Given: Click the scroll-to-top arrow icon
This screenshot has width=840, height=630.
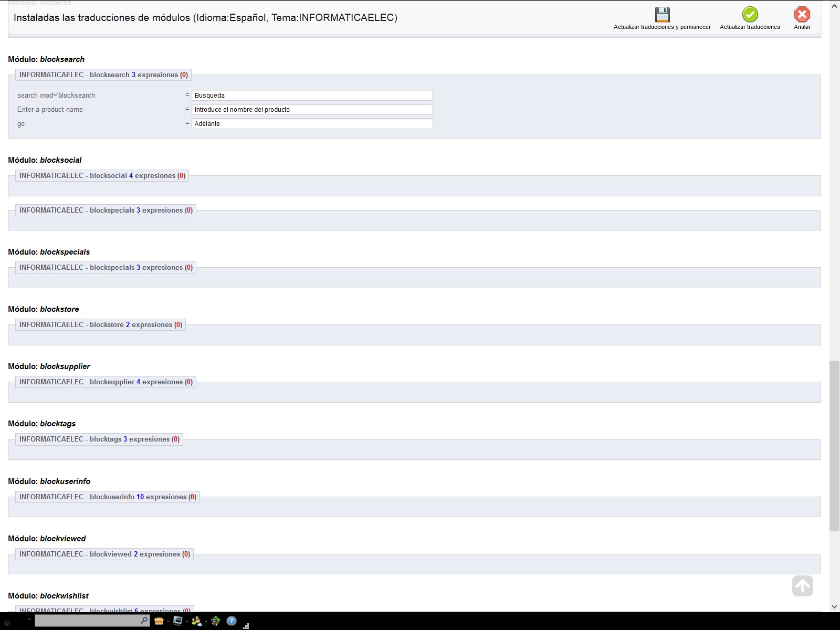Looking at the screenshot, I should click(x=802, y=585).
